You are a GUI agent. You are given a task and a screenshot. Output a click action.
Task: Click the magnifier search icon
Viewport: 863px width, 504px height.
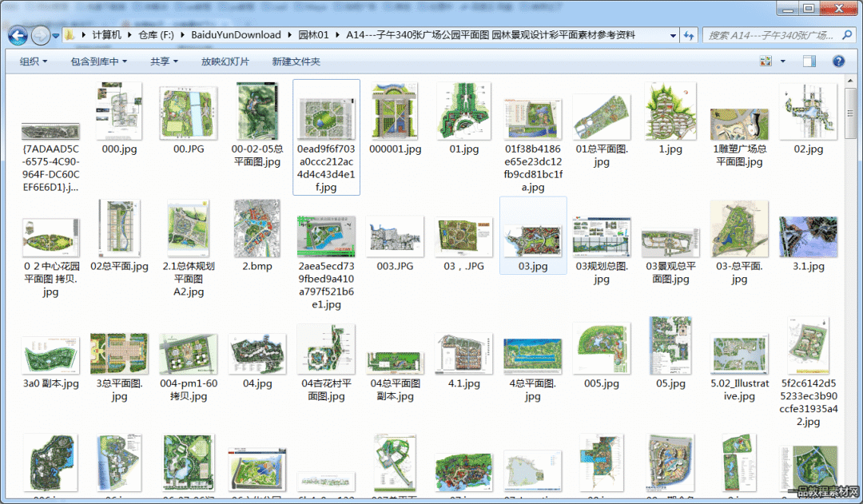[x=846, y=34]
